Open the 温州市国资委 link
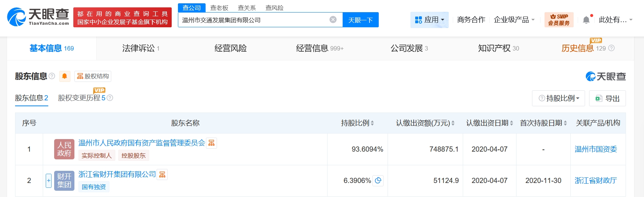This screenshot has height=197, width=644. click(595, 149)
